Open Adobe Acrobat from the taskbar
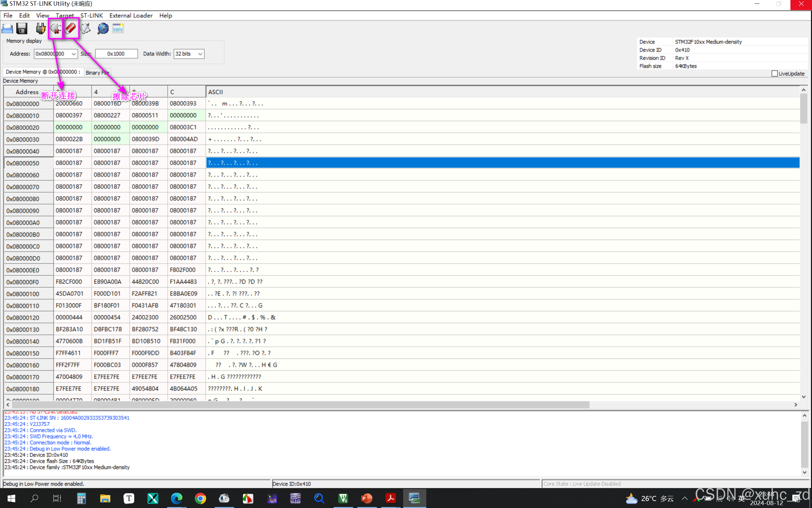This screenshot has height=508, width=812. 390,498
